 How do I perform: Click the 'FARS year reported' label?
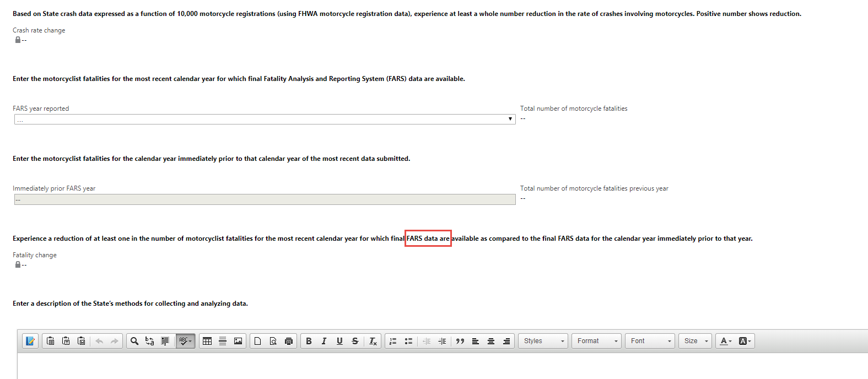point(41,109)
